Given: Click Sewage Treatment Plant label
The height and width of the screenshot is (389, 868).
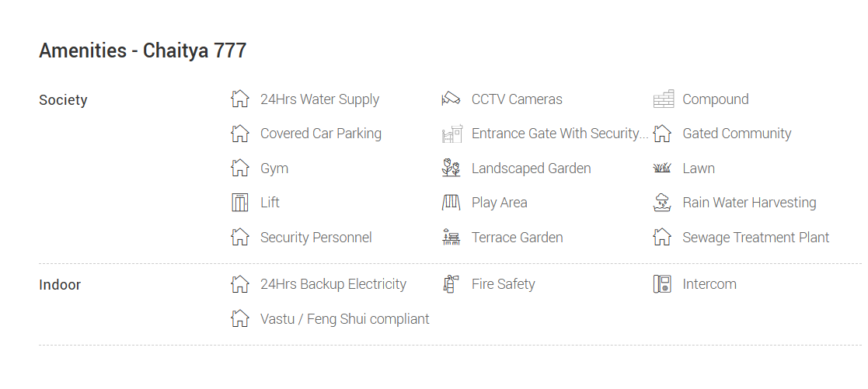Looking at the screenshot, I should click(x=755, y=238).
